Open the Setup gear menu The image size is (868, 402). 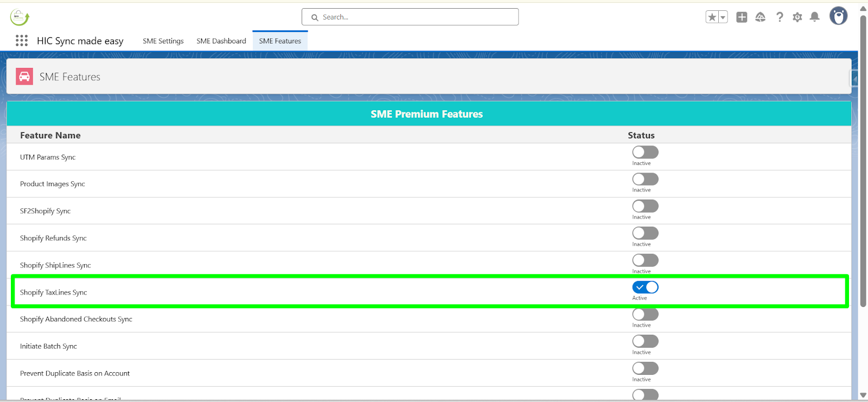(797, 17)
